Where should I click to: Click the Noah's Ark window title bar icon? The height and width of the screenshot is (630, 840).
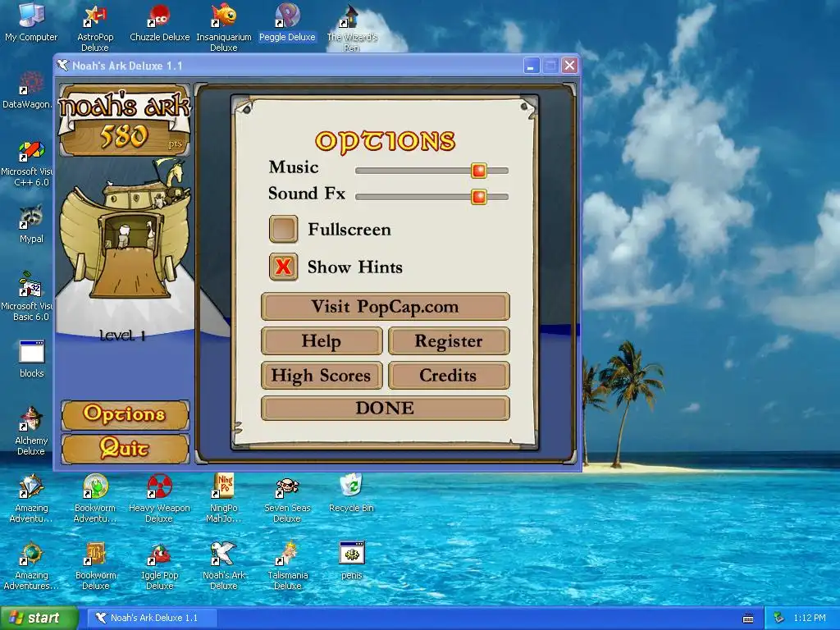point(63,66)
